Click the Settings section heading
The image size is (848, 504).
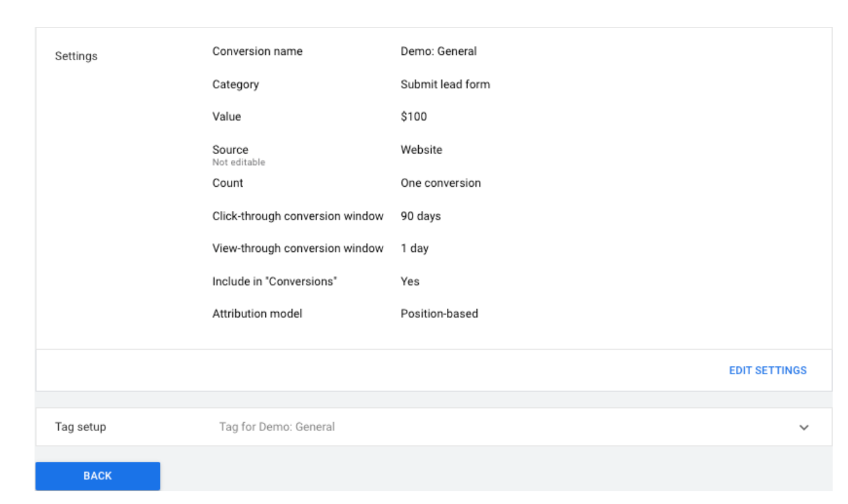pos(76,56)
